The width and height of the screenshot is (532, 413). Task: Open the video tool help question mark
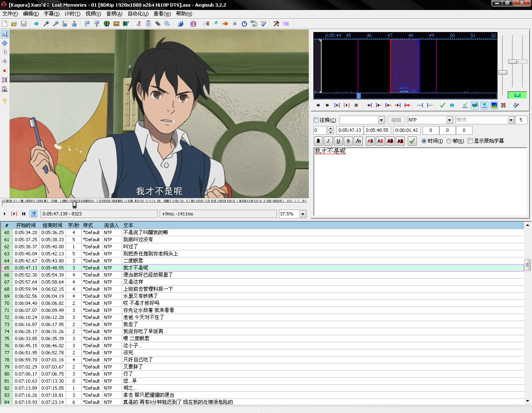(5, 101)
